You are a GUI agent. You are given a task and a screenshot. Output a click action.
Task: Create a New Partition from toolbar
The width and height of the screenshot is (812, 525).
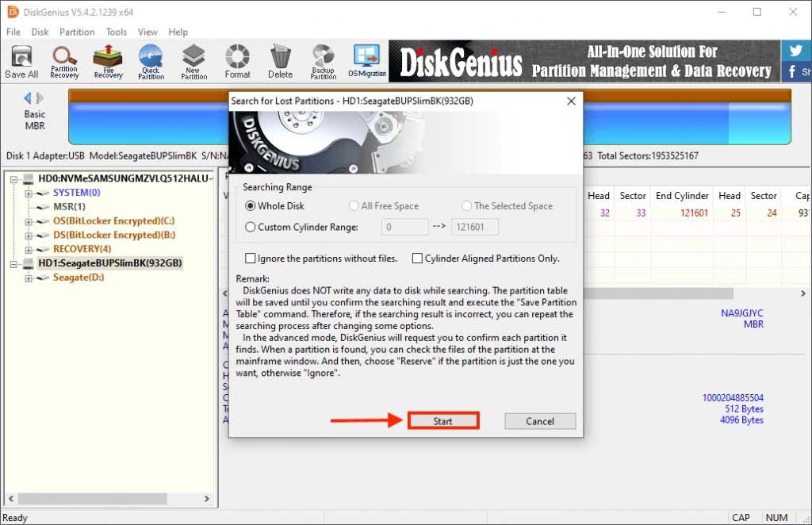(193, 62)
